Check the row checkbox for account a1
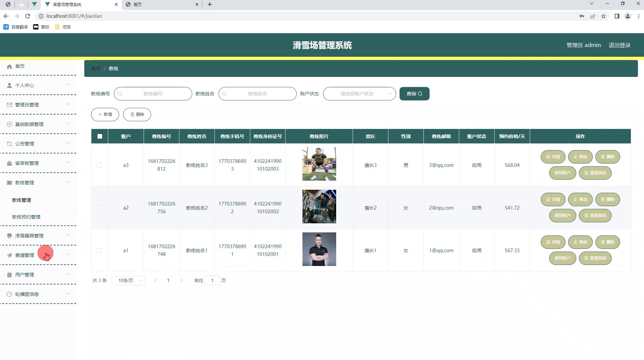 (99, 251)
